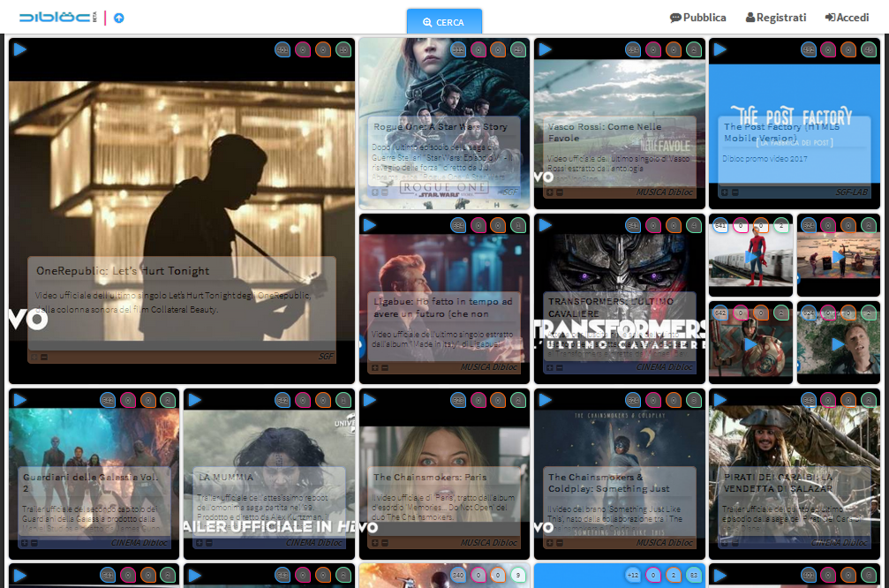889x588 pixels.
Task: Play the Pirati dei Caraibi trailer
Action: [720, 400]
